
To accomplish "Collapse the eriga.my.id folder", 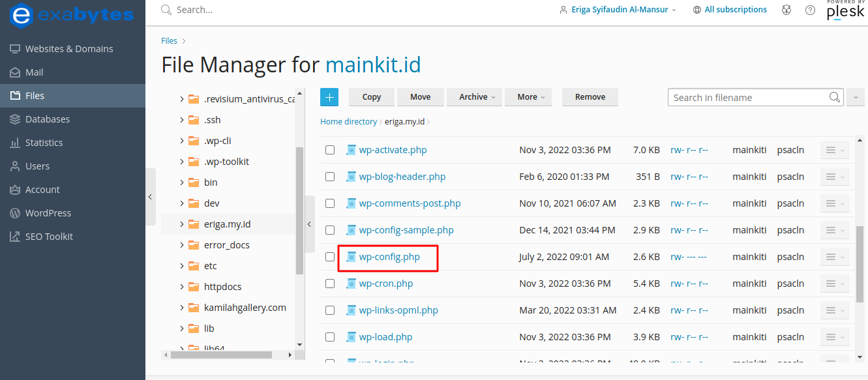I will click(181, 224).
